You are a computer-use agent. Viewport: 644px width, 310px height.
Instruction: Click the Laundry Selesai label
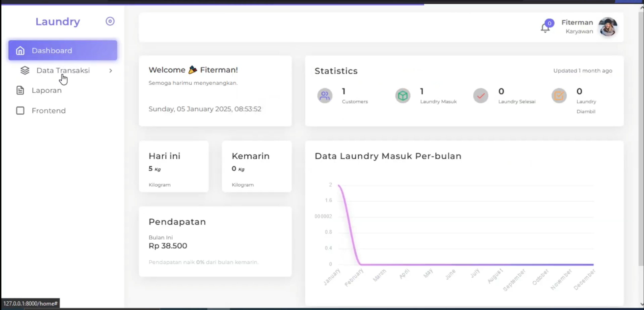tap(517, 101)
